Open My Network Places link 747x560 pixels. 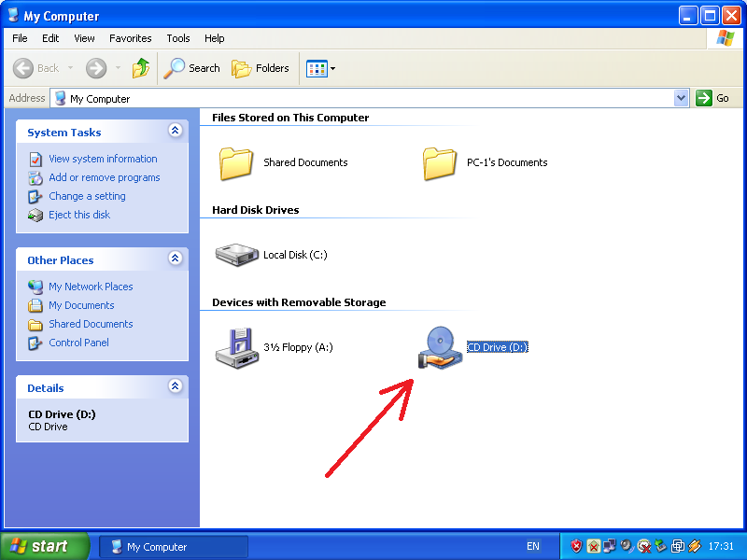pyautogui.click(x=91, y=287)
